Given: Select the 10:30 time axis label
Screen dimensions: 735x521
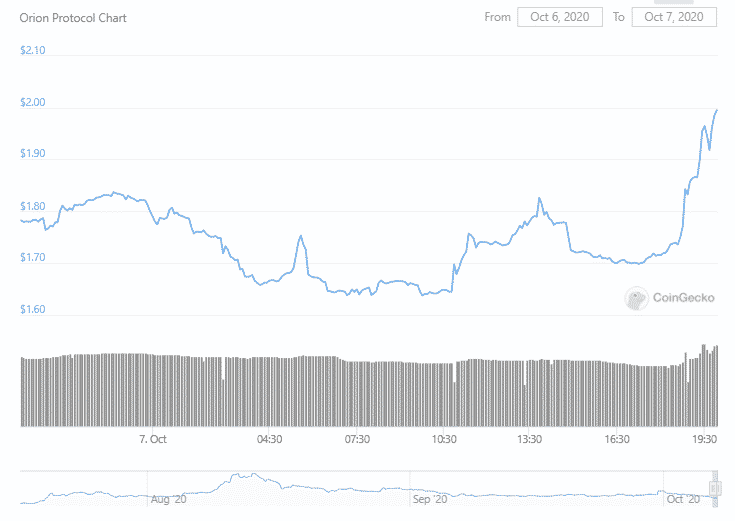Looking at the screenshot, I should [444, 438].
